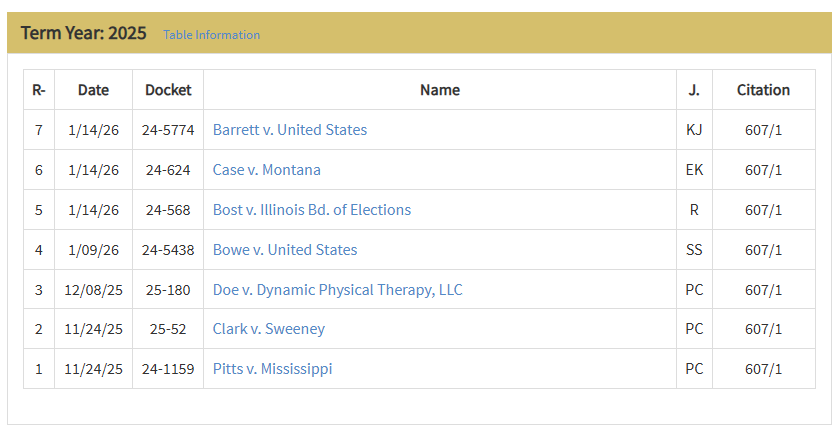This screenshot has height=429, width=840.
Task: Click the Docket column header
Action: 168,90
